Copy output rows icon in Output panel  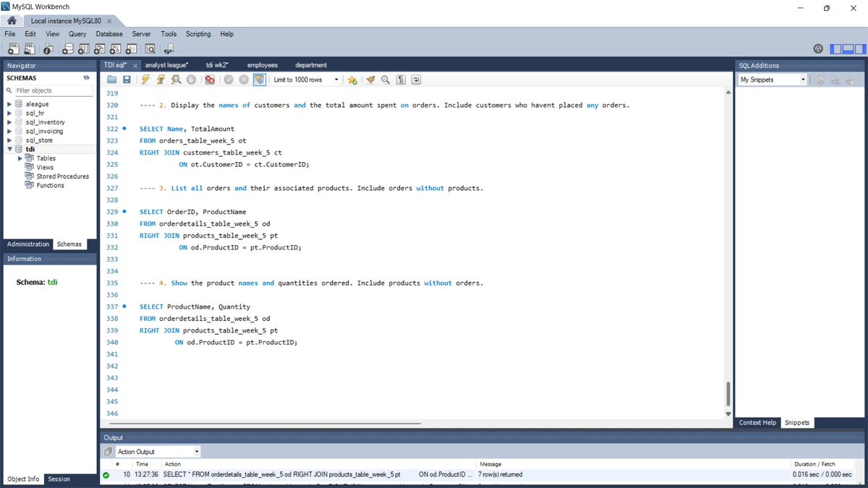click(x=108, y=452)
